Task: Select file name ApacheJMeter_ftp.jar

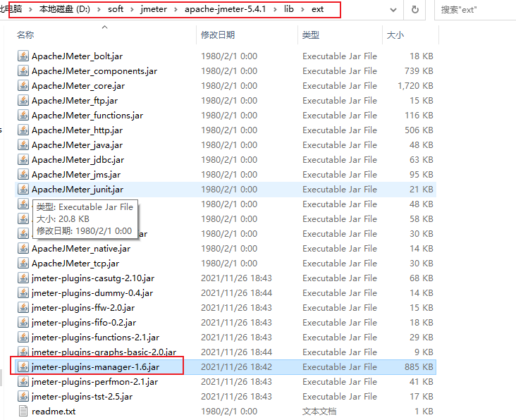Action: [x=75, y=101]
